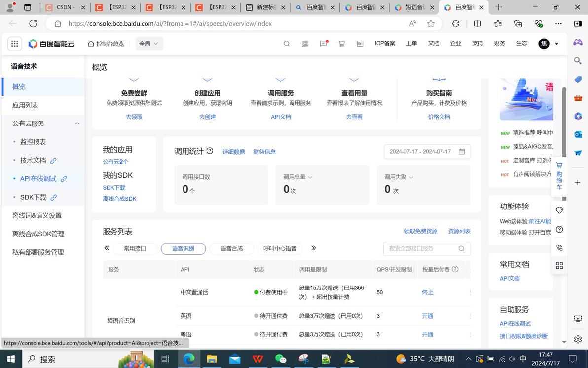This screenshot has width=588, height=368.
Task: Open the shopping cart icon in header
Action: pyautogui.click(x=342, y=44)
